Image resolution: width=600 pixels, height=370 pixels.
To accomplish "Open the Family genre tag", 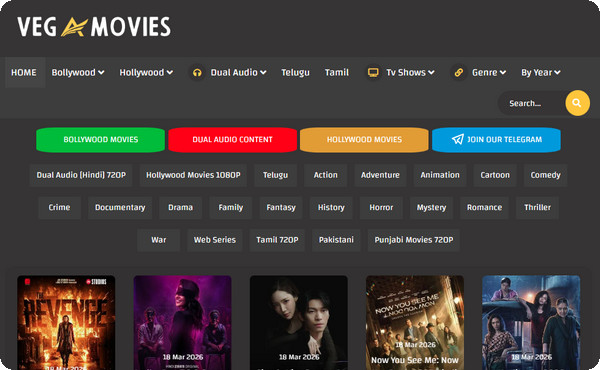I will click(231, 208).
